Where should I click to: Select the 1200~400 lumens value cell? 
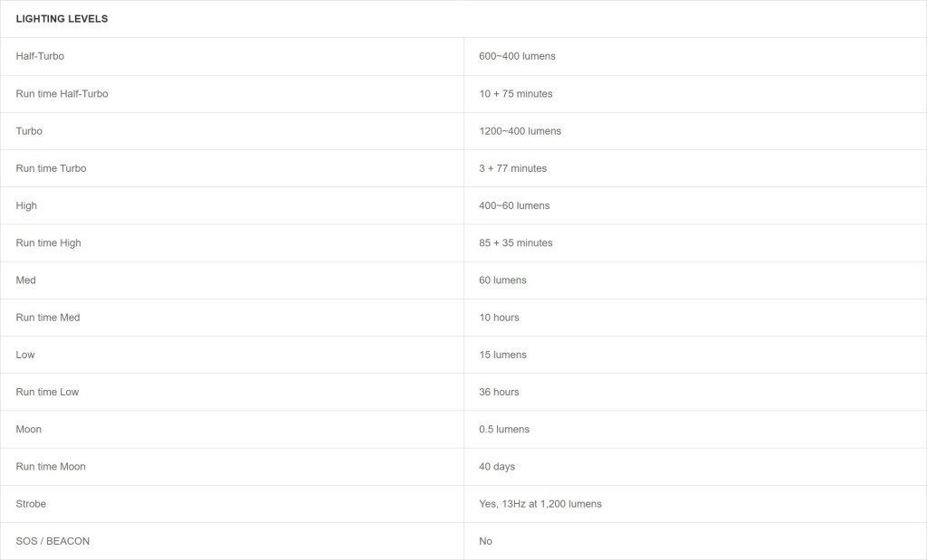click(x=520, y=131)
